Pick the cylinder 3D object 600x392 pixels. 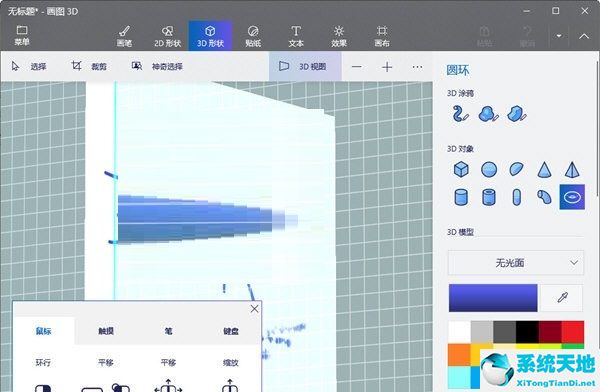pyautogui.click(x=461, y=197)
